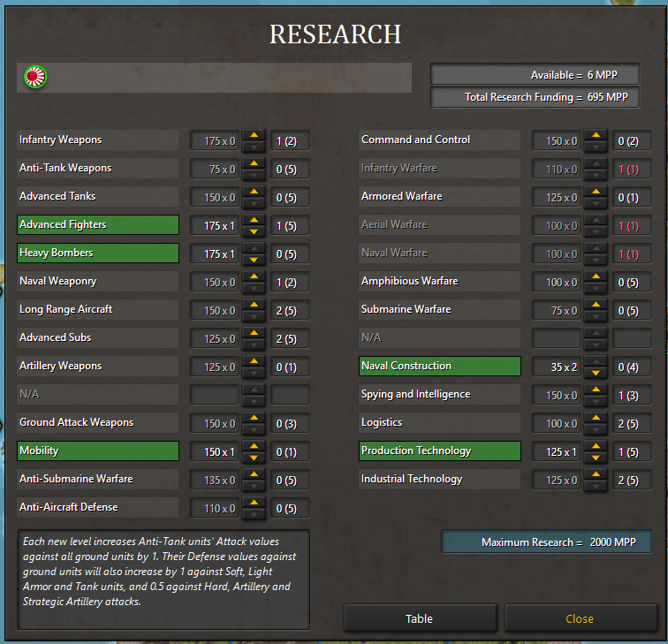Increase Spying and Intelligence research up arrow
The width and height of the screenshot is (668, 644).
(596, 390)
